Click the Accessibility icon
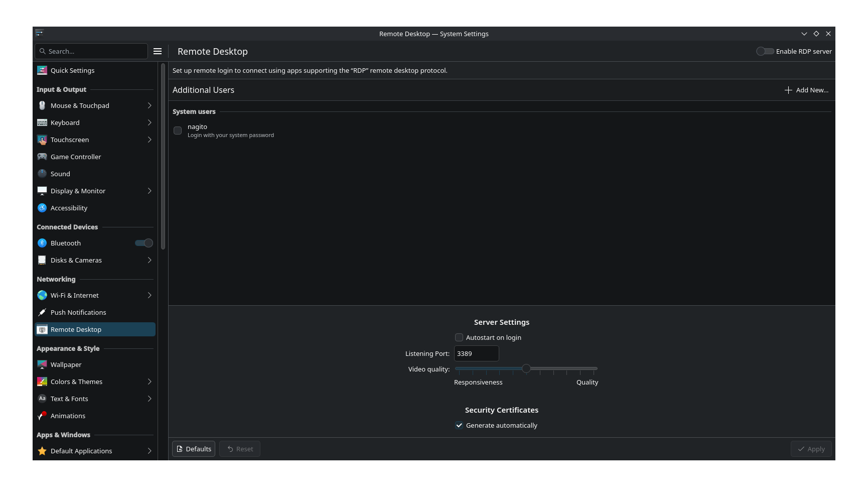The height and width of the screenshot is (499, 868). click(42, 208)
